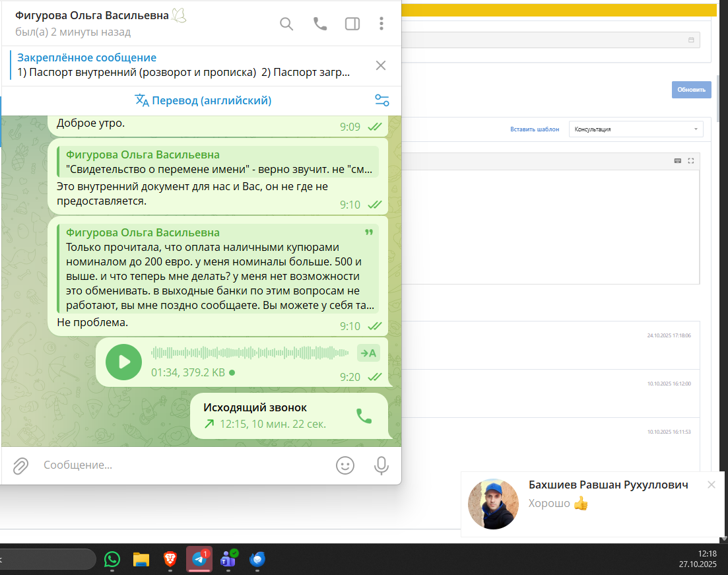Seek within the voice message waveform
Image resolution: width=728 pixels, height=575 pixels.
tap(249, 353)
